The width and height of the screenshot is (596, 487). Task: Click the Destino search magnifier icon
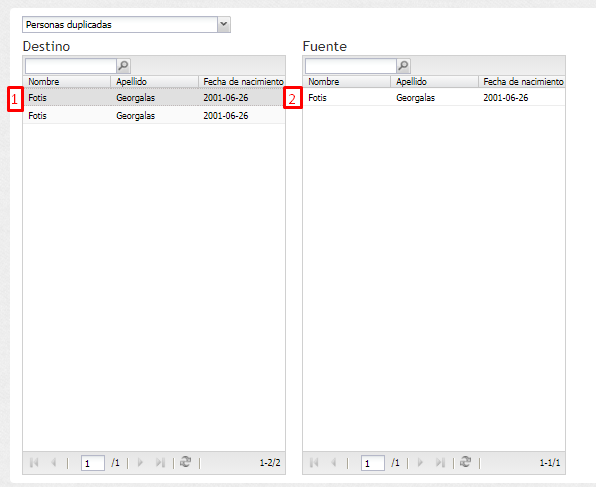(123, 66)
